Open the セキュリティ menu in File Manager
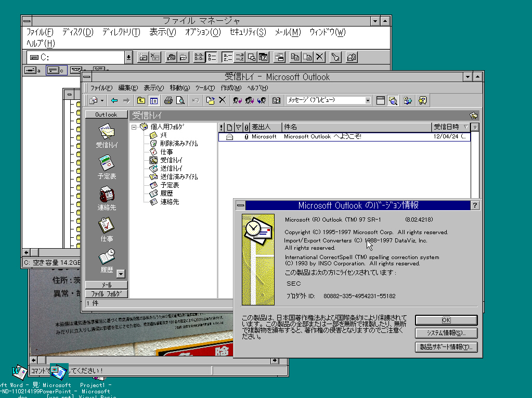The height and width of the screenshot is (398, 532). click(247, 32)
